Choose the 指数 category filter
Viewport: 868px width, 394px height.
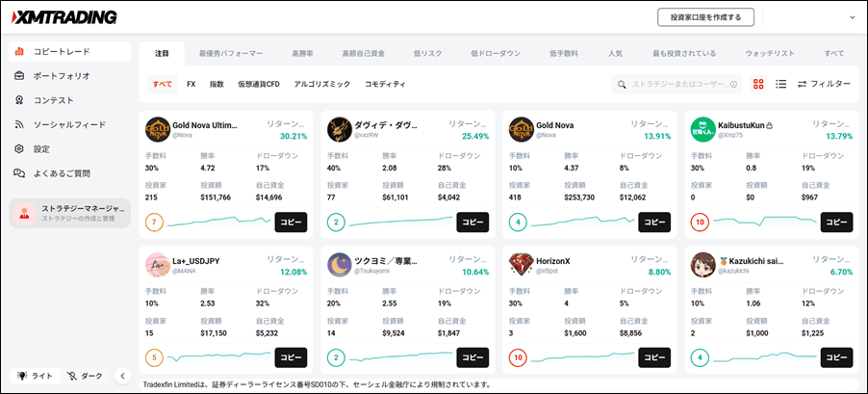tap(217, 84)
